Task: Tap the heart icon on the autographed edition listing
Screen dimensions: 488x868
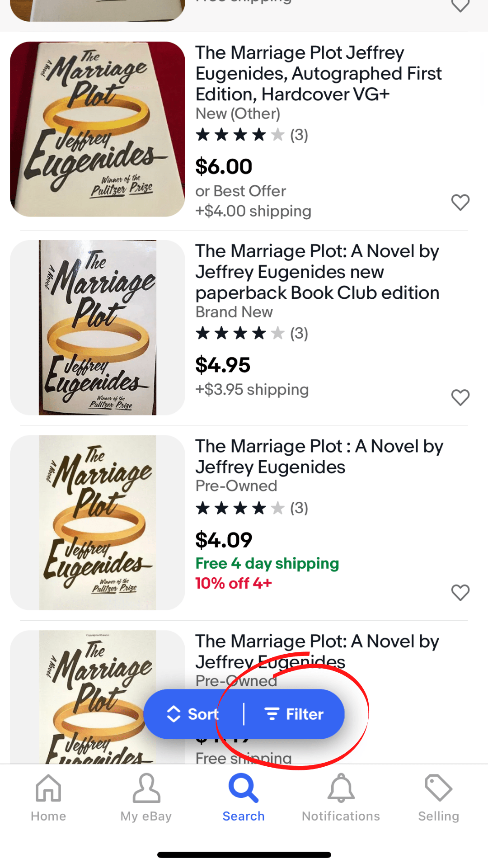Action: 461,203
